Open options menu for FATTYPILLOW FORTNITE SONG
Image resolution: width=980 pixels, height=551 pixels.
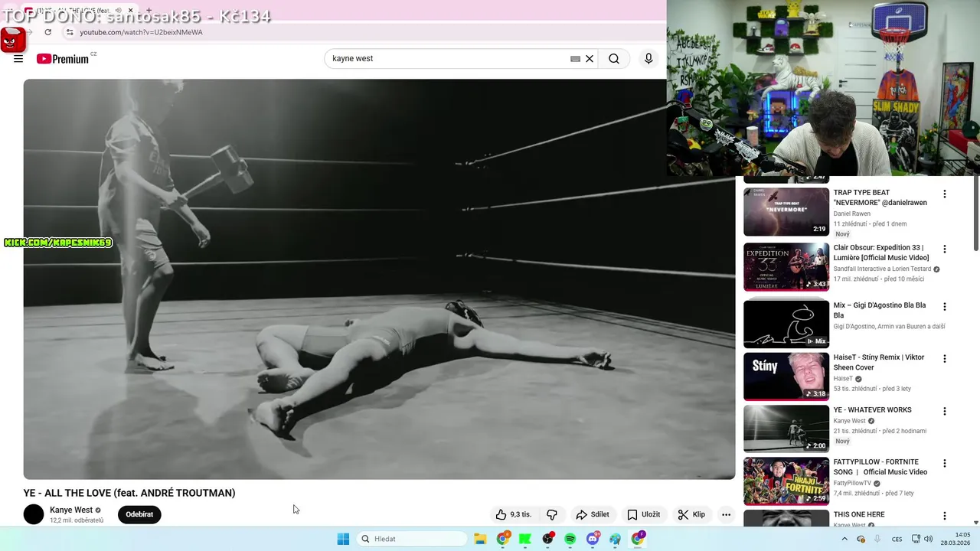point(944,464)
